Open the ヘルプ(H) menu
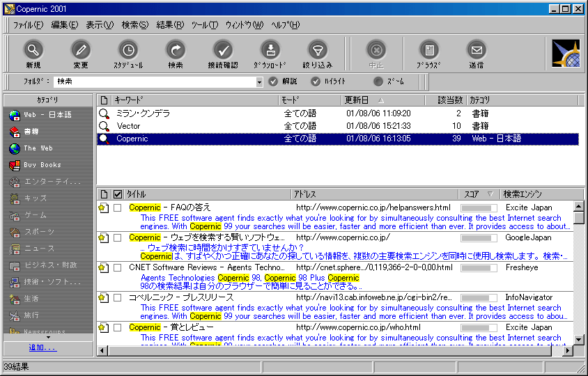 pyautogui.click(x=286, y=25)
